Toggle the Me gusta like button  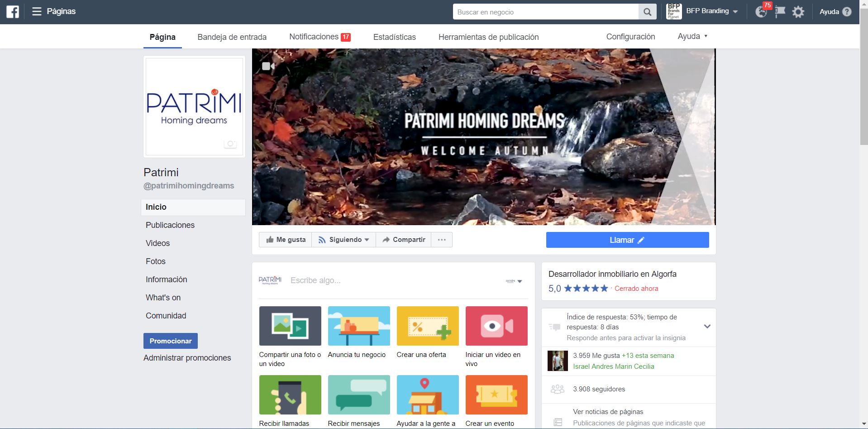[286, 240]
